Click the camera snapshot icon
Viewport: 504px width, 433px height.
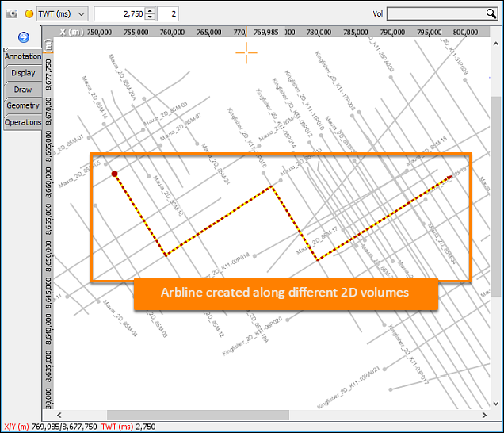(12, 13)
